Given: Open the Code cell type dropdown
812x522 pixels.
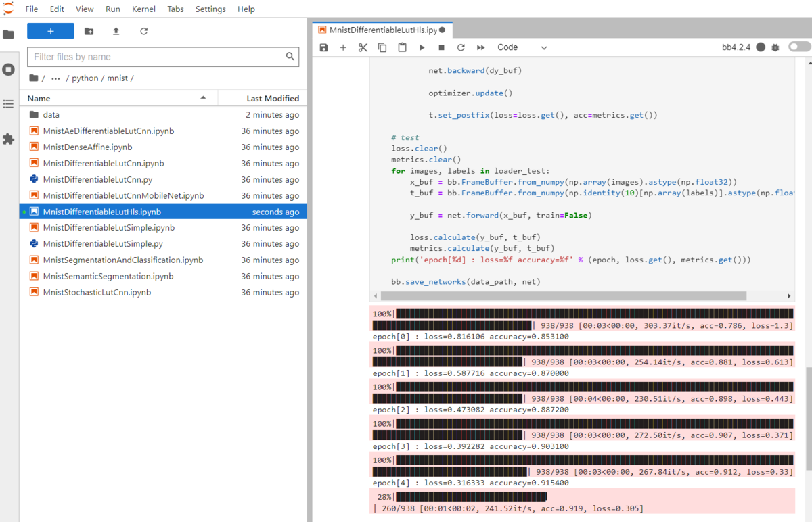Looking at the screenshot, I should point(522,47).
